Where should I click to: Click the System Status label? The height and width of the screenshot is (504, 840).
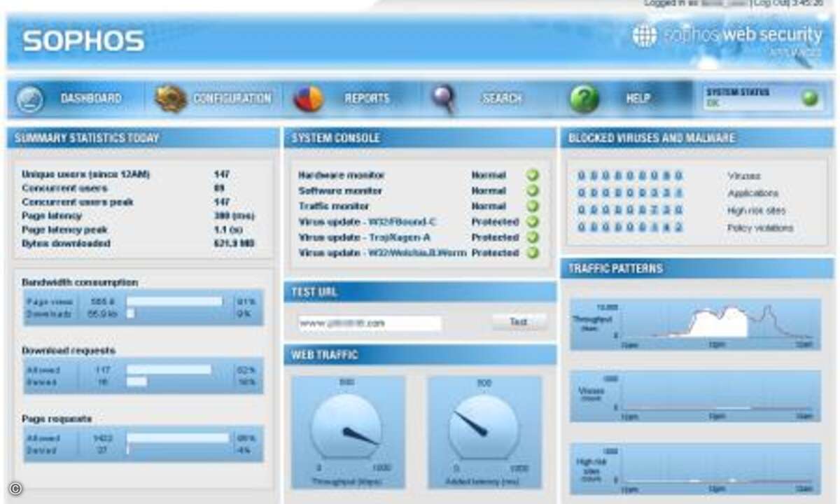pyautogui.click(x=738, y=92)
